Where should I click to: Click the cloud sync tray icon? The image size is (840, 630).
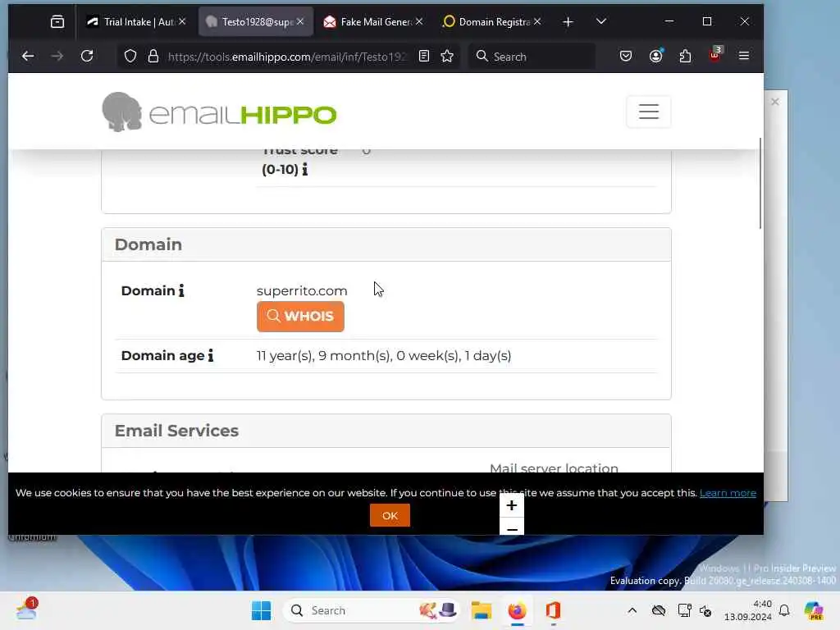point(659,610)
